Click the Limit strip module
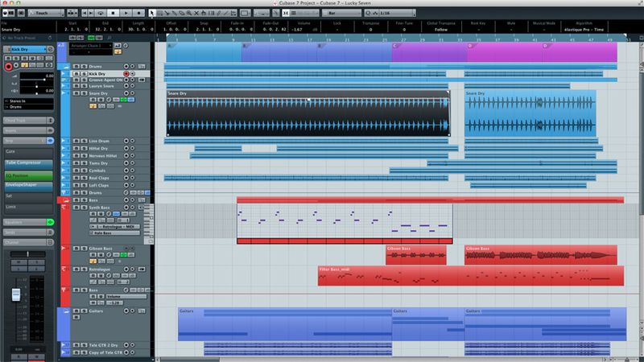This screenshot has width=644, height=362. pos(28,208)
